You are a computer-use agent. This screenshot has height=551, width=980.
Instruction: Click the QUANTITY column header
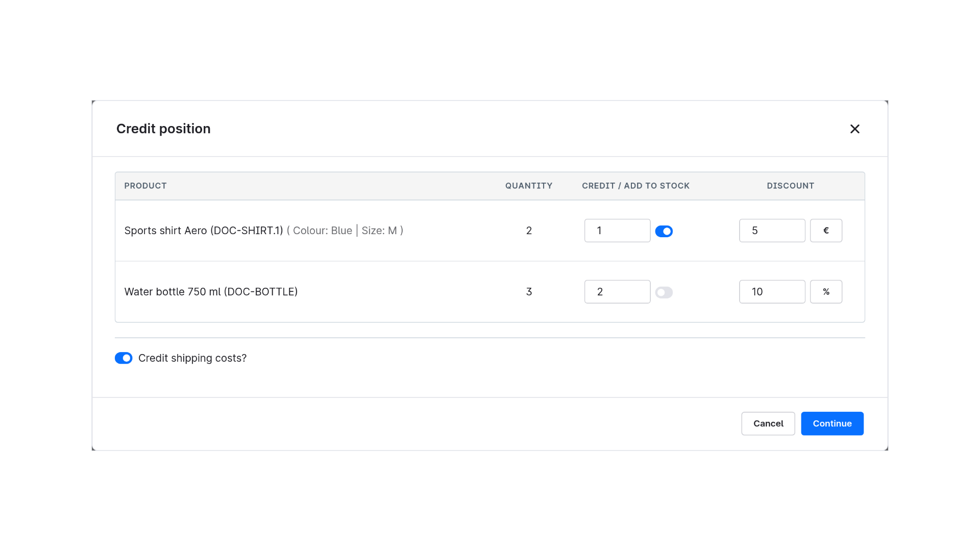(529, 186)
